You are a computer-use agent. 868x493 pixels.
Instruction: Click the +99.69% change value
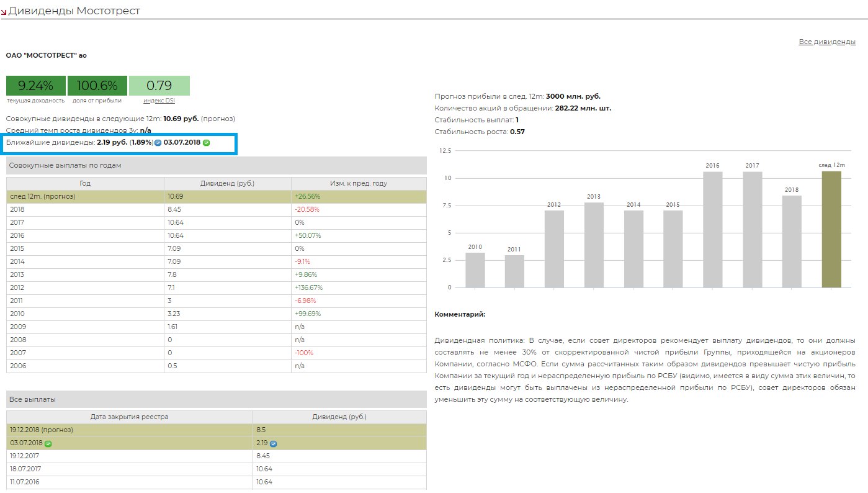[x=308, y=314]
